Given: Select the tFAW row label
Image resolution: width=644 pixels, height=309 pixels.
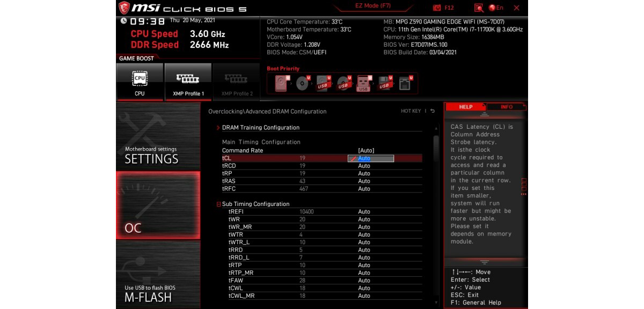Looking at the screenshot, I should [236, 281].
